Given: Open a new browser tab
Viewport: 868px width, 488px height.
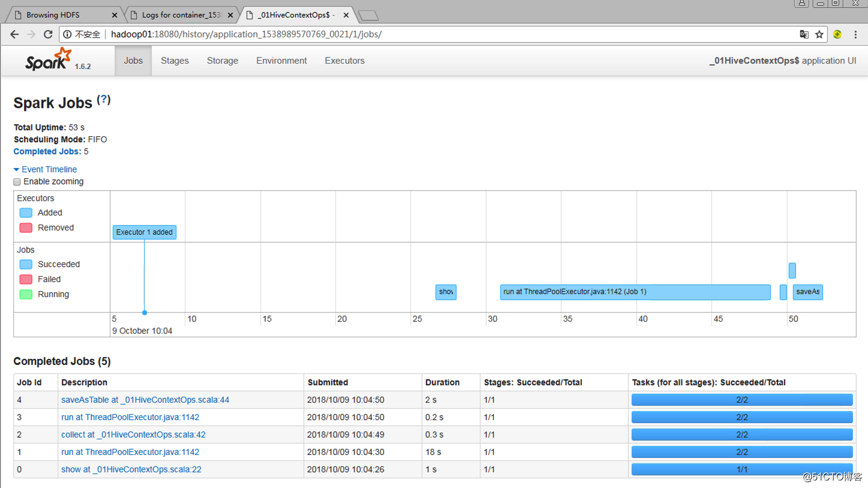Looking at the screenshot, I should 368,15.
